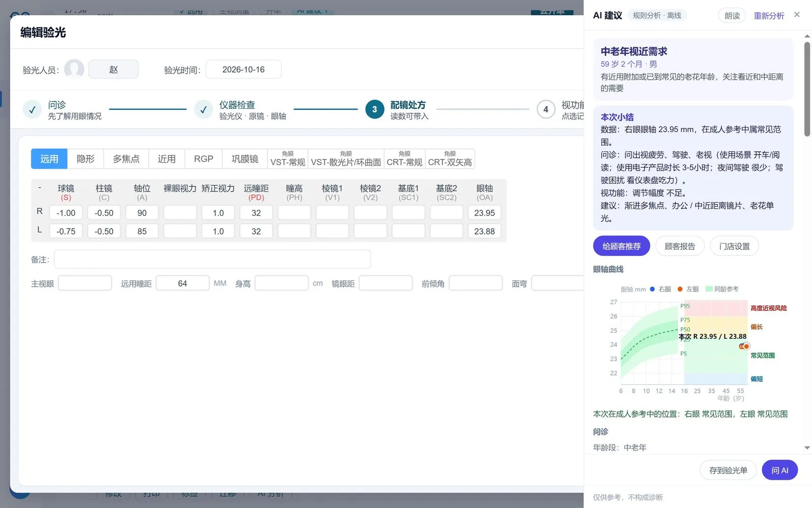Viewport: 812px width, 508px height.
Task: Click the 备注 notes field
Action: pyautogui.click(x=212, y=259)
